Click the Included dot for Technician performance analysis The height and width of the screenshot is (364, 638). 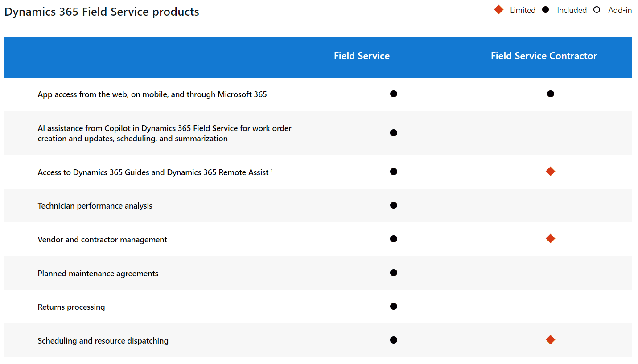[x=393, y=205]
